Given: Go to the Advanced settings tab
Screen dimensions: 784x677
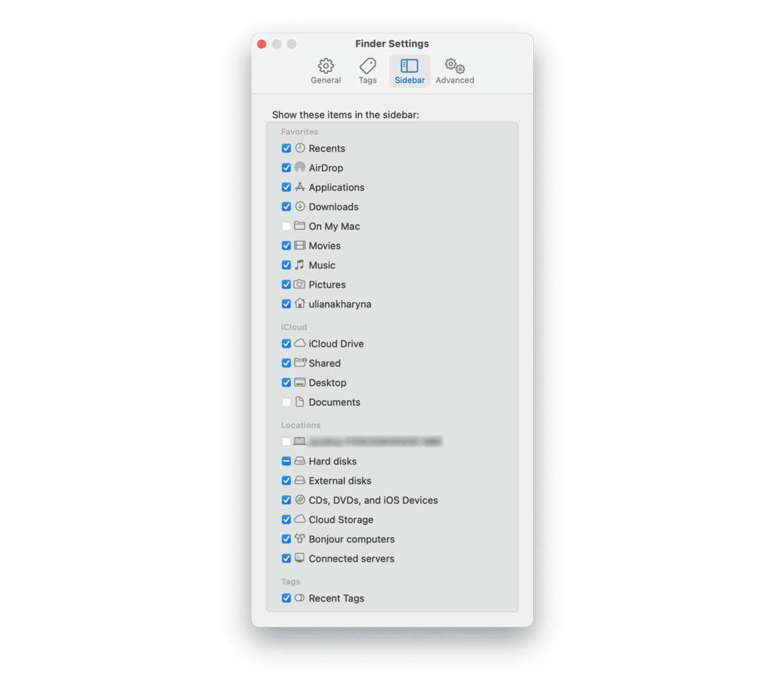Looking at the screenshot, I should (x=455, y=71).
